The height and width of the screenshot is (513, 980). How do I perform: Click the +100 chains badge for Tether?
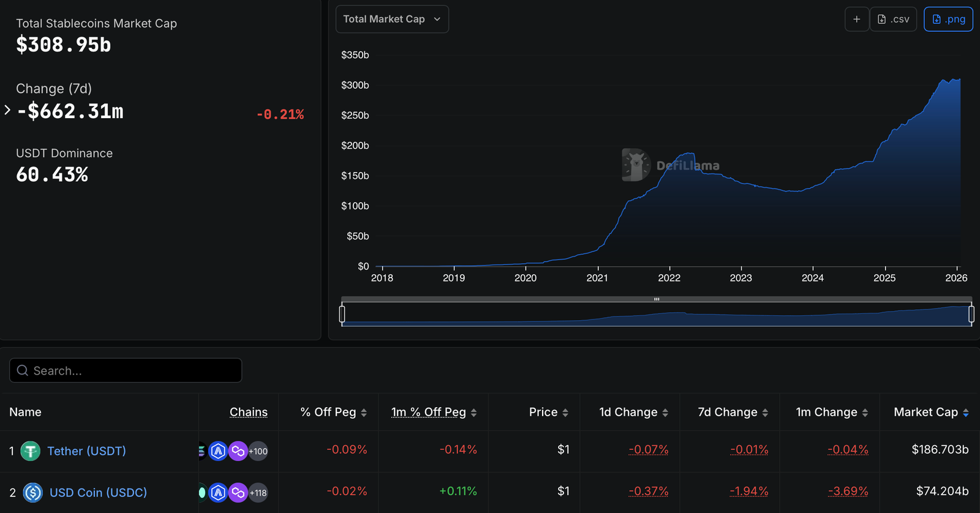pos(258,451)
